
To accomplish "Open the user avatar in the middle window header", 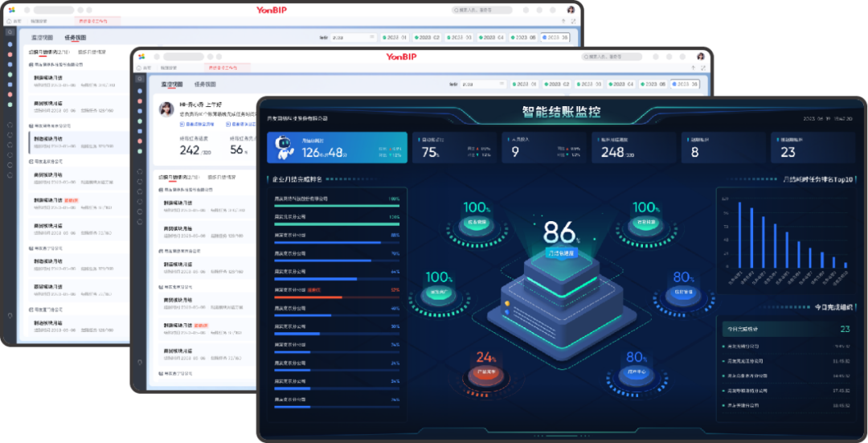I will (x=701, y=56).
